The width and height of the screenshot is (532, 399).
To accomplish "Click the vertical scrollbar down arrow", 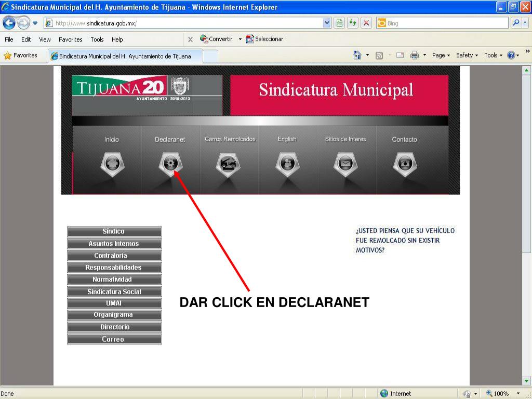I will tap(526, 381).
